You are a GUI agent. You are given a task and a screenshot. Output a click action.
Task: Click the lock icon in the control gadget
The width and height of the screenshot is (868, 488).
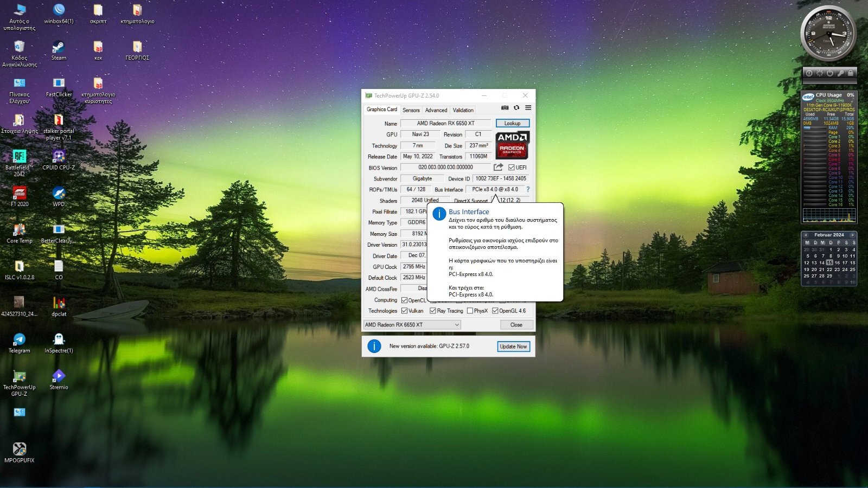click(x=851, y=73)
